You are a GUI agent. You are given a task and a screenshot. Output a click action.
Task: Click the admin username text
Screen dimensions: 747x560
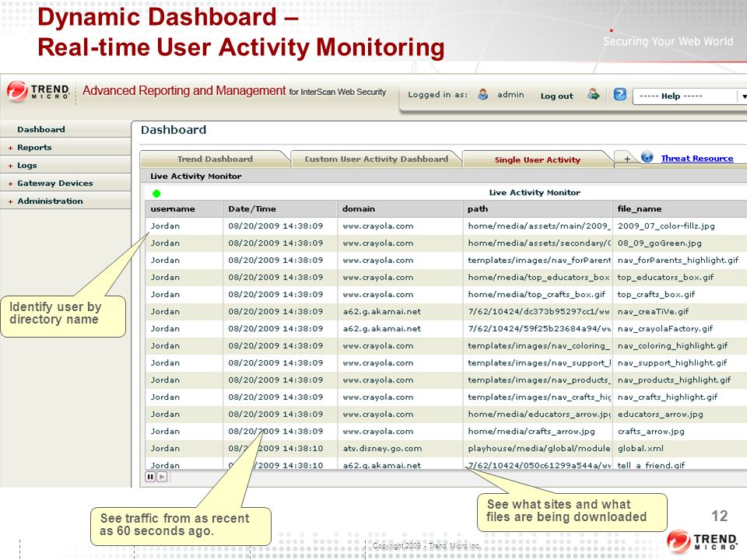(510, 95)
